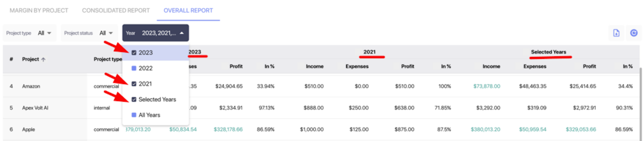Click Amazon's Selected Years income $73,878.00
644x141 pixels.
pos(487,86)
